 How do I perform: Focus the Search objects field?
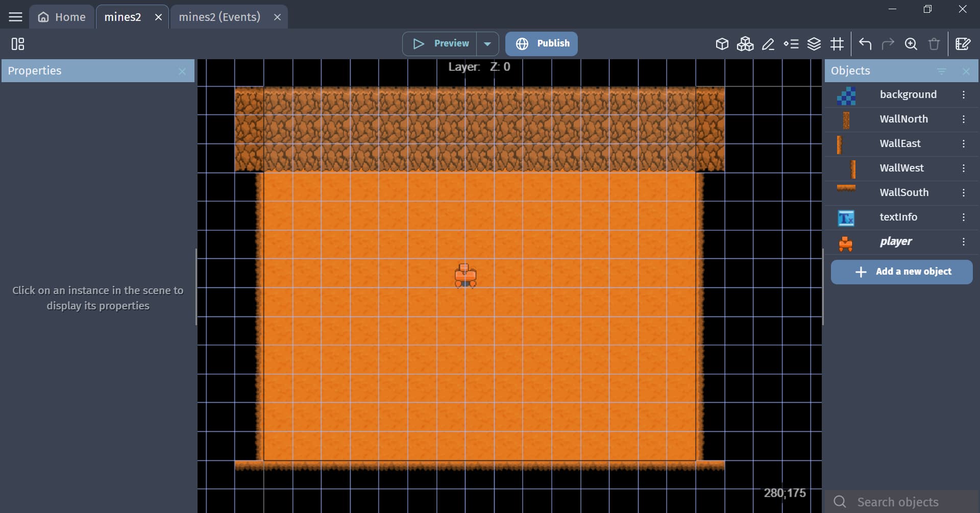[901, 502]
